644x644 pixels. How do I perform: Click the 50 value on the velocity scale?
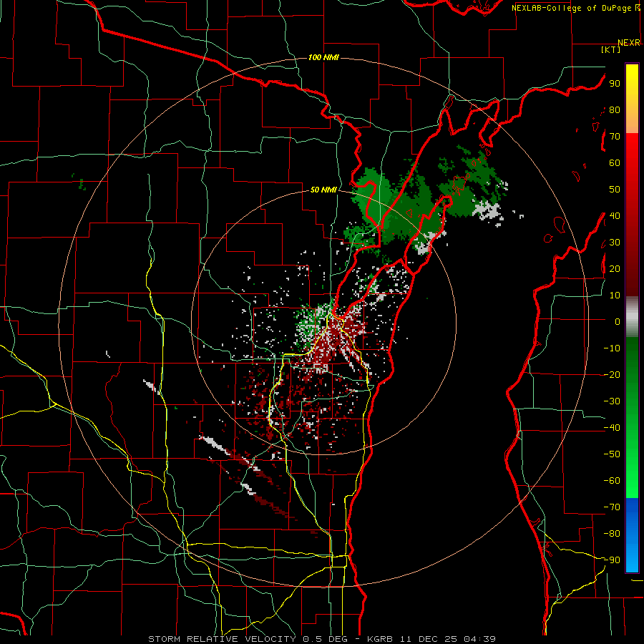pos(615,190)
